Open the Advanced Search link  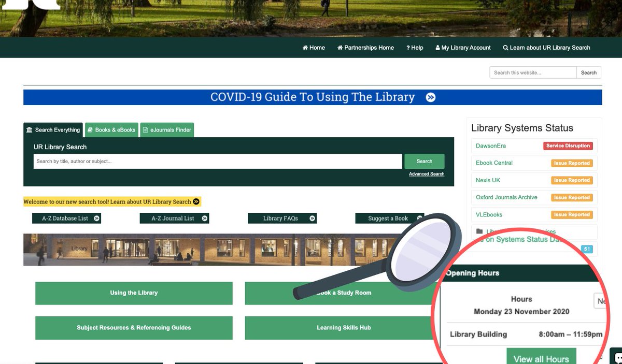pos(427,174)
